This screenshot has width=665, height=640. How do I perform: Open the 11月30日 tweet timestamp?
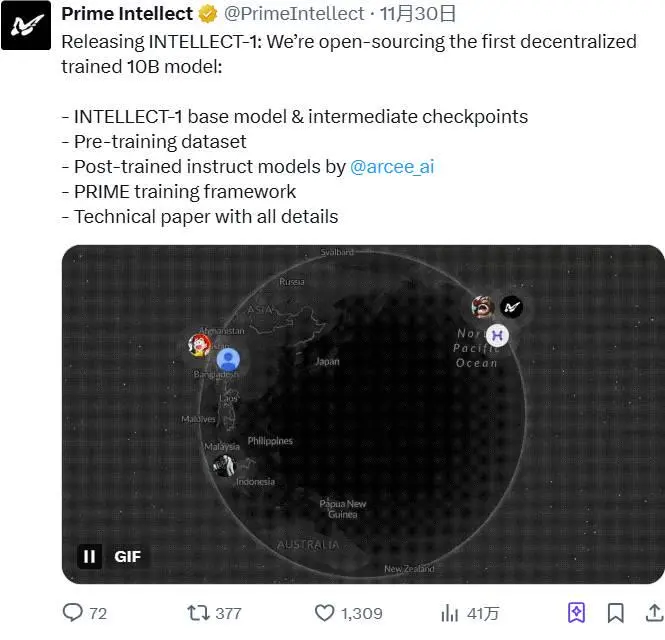[x=417, y=14]
